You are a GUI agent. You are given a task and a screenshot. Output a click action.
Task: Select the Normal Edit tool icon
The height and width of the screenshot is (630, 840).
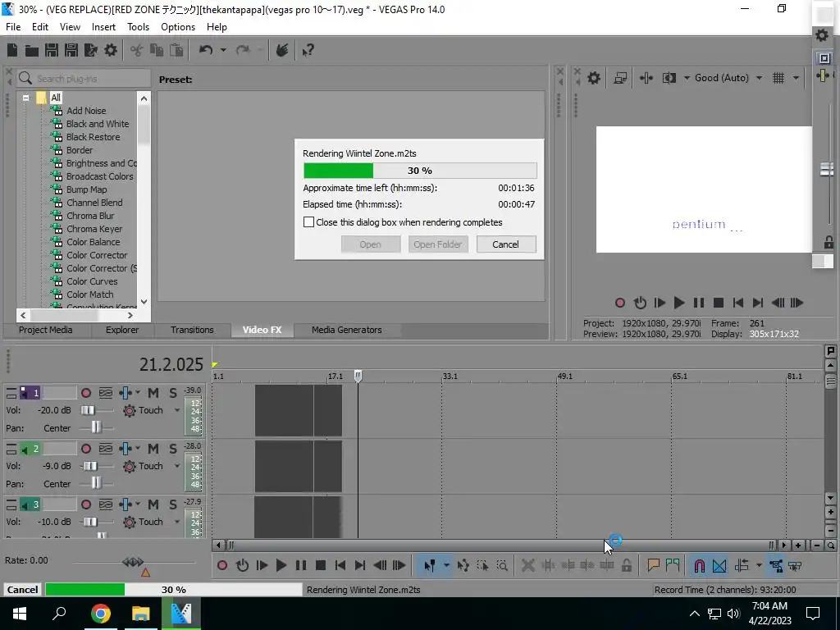click(x=430, y=566)
